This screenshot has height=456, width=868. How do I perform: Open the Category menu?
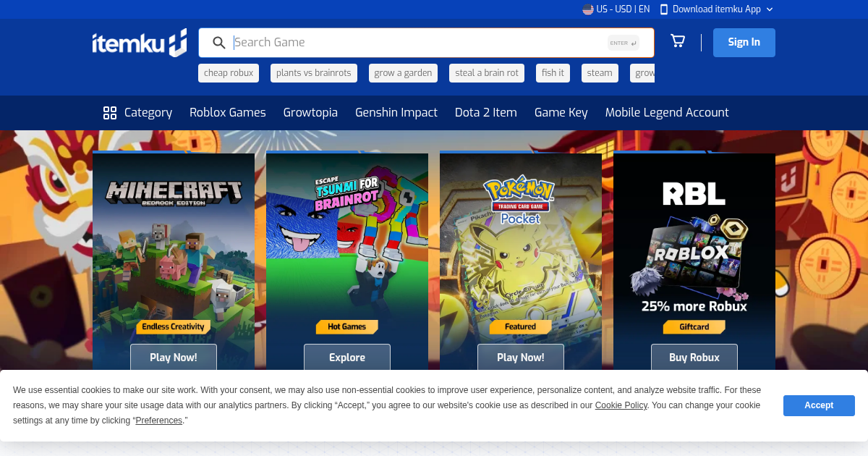point(137,112)
